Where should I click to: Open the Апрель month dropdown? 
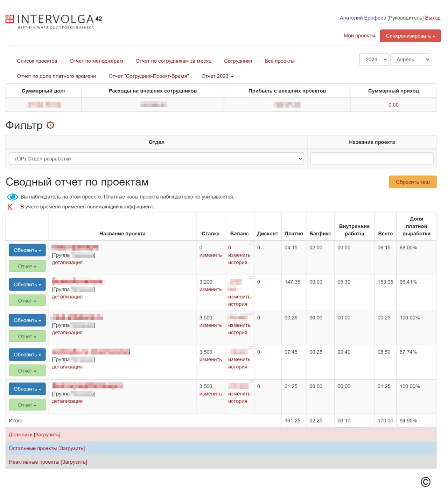tap(411, 60)
